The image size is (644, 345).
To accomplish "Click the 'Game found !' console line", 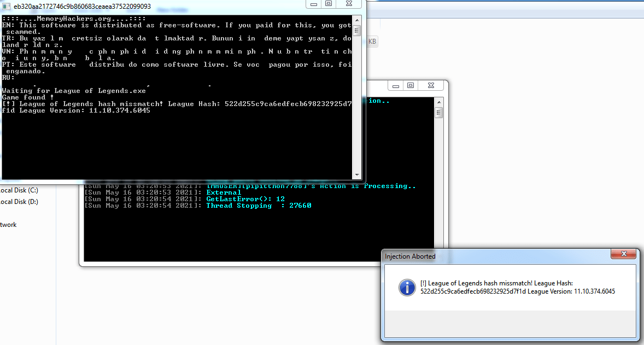I will coord(28,97).
